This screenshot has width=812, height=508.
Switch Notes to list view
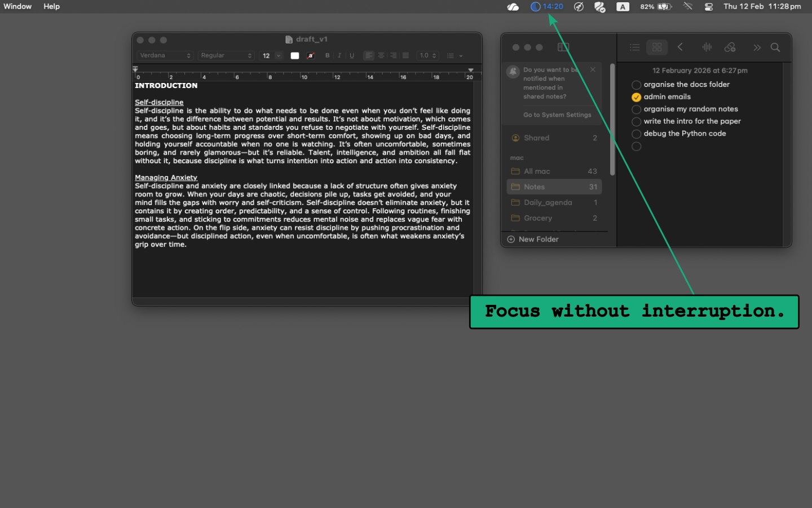pyautogui.click(x=634, y=47)
